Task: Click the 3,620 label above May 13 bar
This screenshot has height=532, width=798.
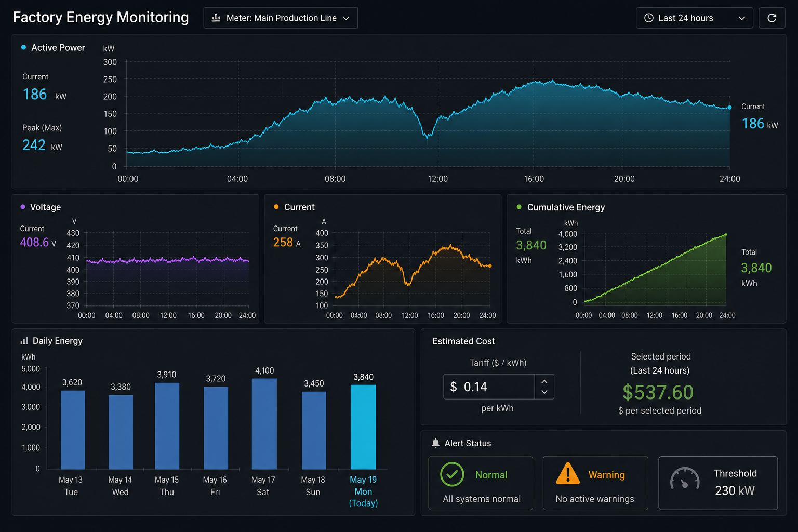Action: click(72, 382)
